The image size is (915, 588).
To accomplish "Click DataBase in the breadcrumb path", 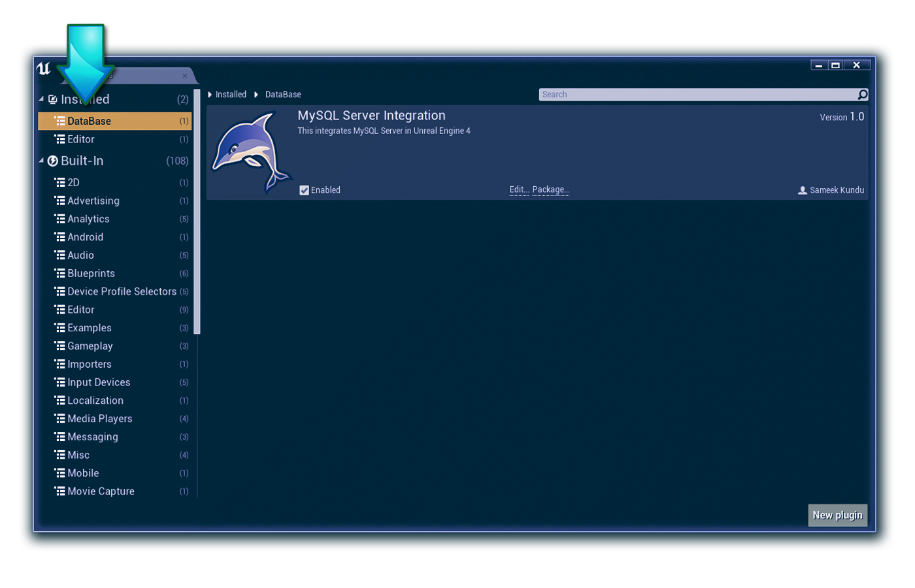I will pos(283,95).
